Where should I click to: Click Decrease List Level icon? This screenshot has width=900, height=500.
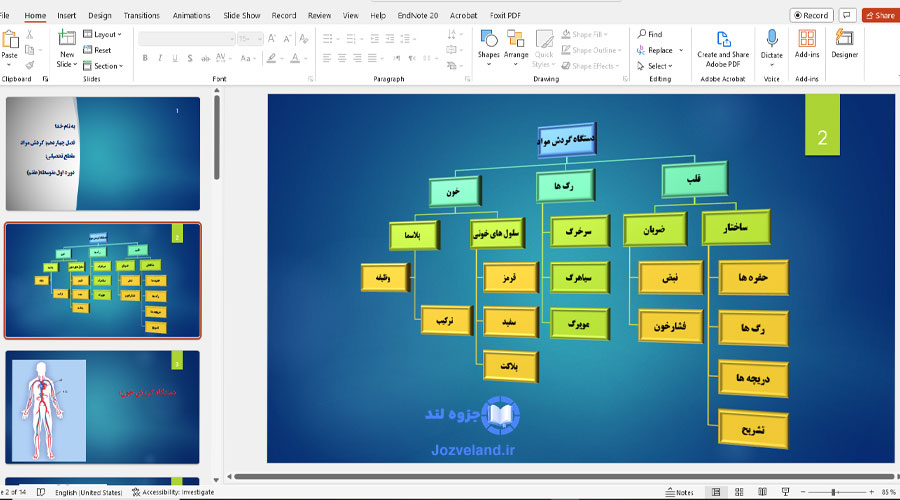point(375,38)
